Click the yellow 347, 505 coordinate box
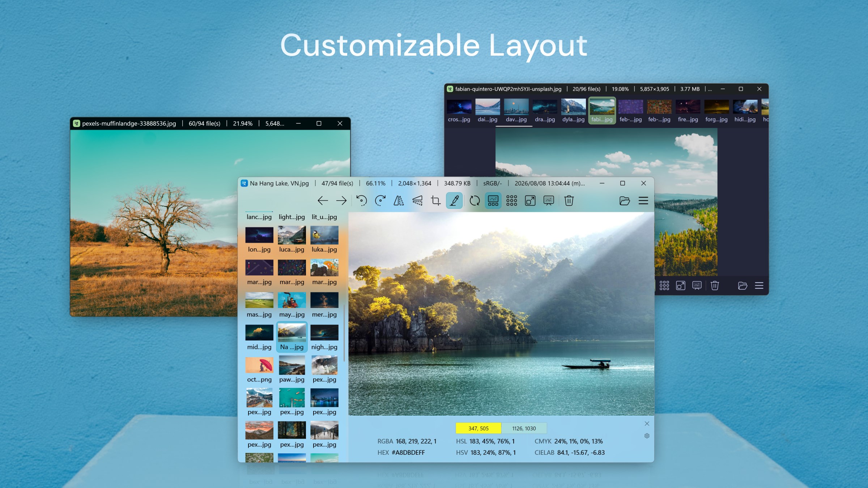The image size is (868, 488). coord(478,428)
